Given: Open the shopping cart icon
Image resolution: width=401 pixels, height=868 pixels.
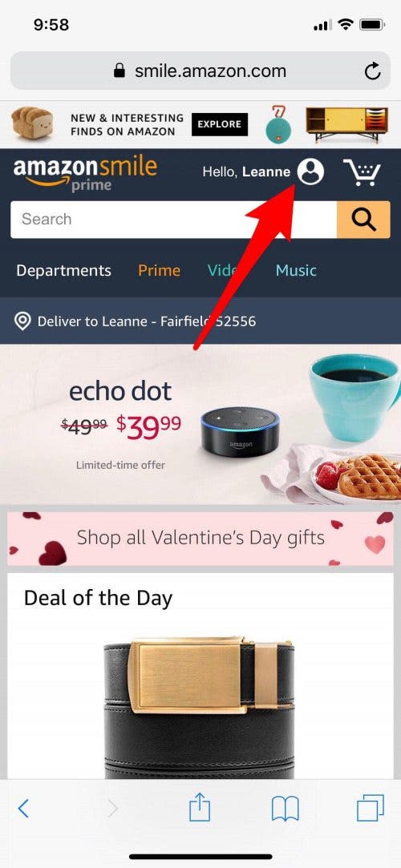Looking at the screenshot, I should (x=363, y=172).
